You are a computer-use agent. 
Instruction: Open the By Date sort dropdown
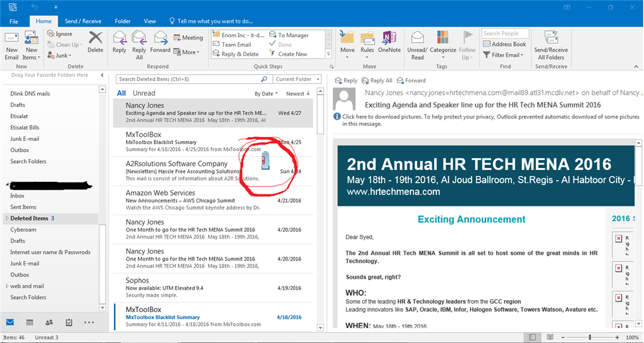(x=266, y=94)
